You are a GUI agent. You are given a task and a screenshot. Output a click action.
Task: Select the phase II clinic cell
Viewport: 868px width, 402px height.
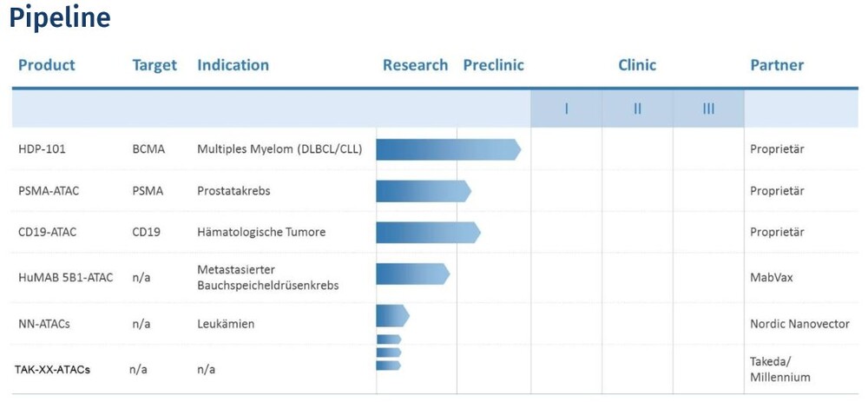click(x=637, y=109)
